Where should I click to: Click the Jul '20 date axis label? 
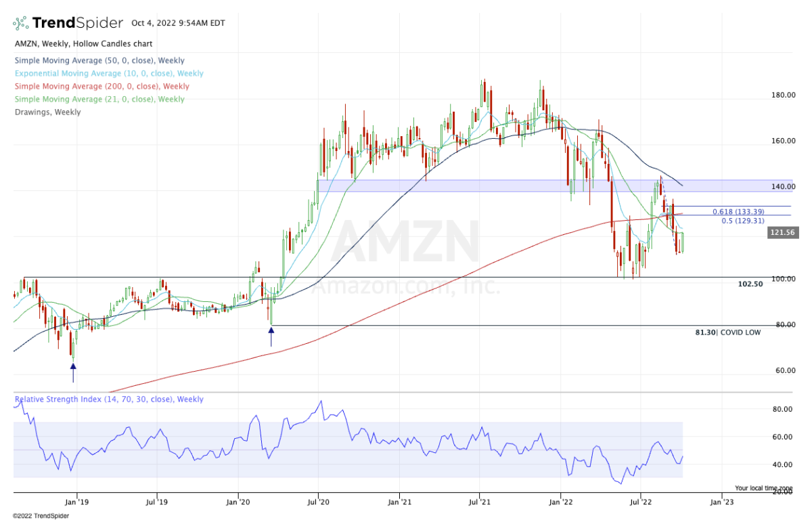pos(318,502)
